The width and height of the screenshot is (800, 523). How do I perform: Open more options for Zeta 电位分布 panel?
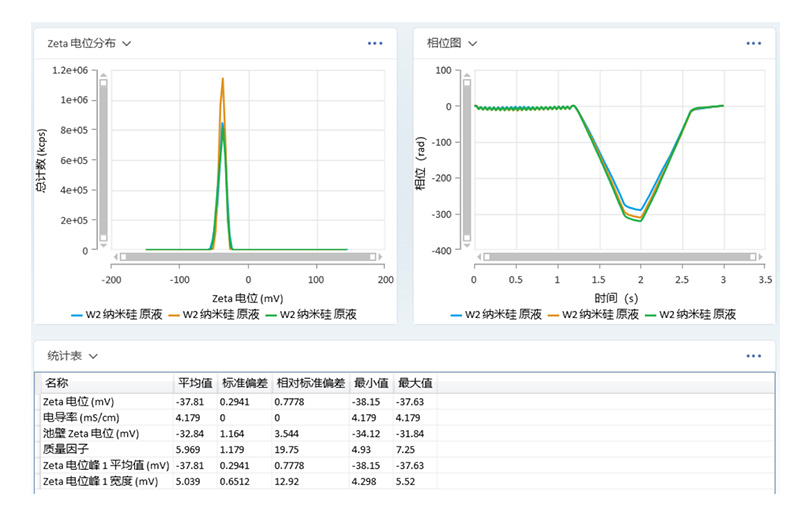click(x=375, y=44)
